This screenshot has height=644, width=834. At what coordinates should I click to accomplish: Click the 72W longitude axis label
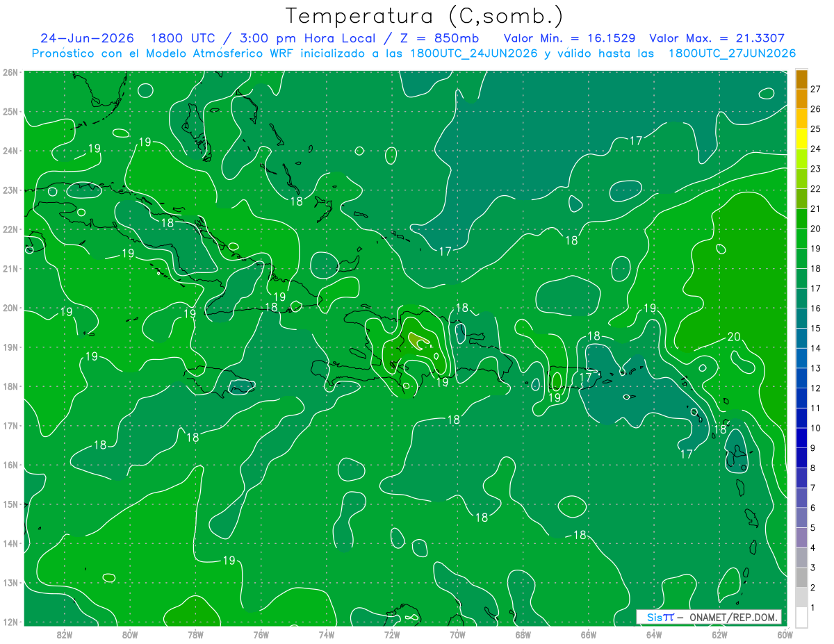click(x=392, y=635)
